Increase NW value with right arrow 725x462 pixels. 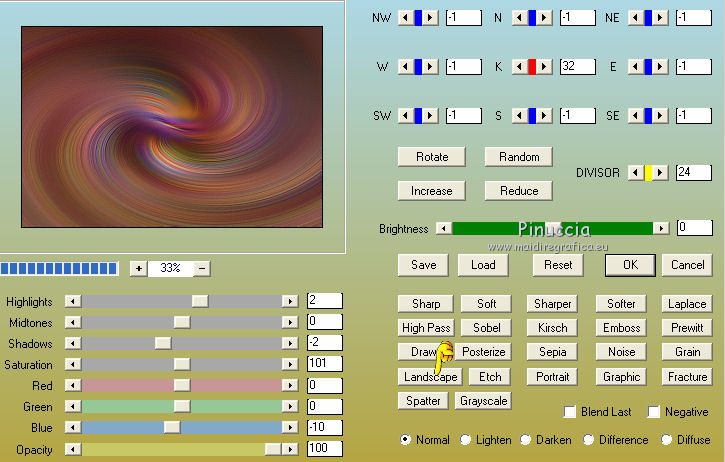430,18
